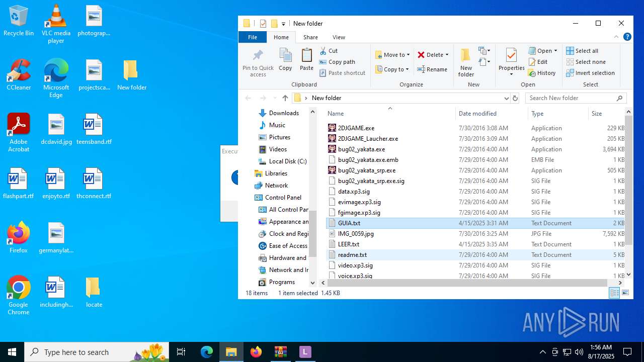Show file History
644x362 pixels.
tap(542, 73)
